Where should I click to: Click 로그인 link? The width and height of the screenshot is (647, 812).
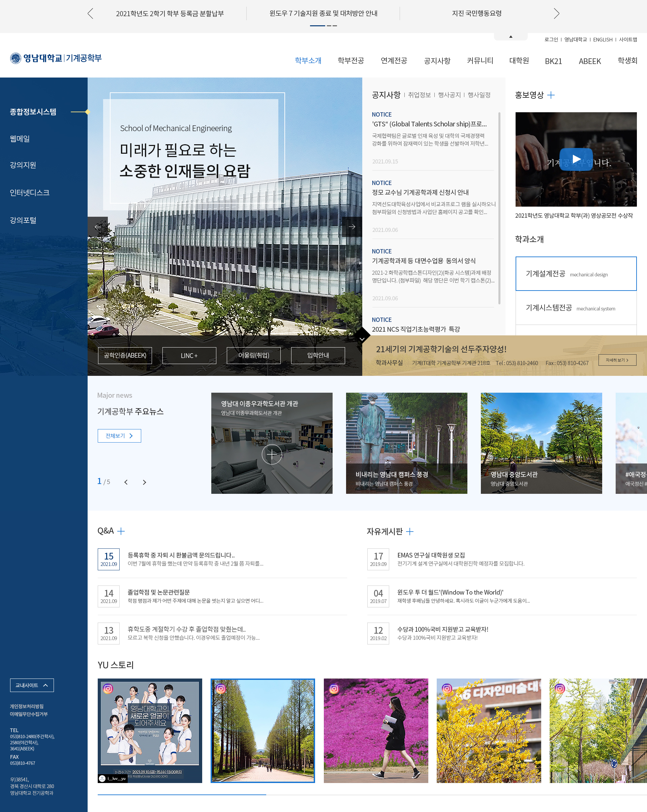tap(551, 39)
